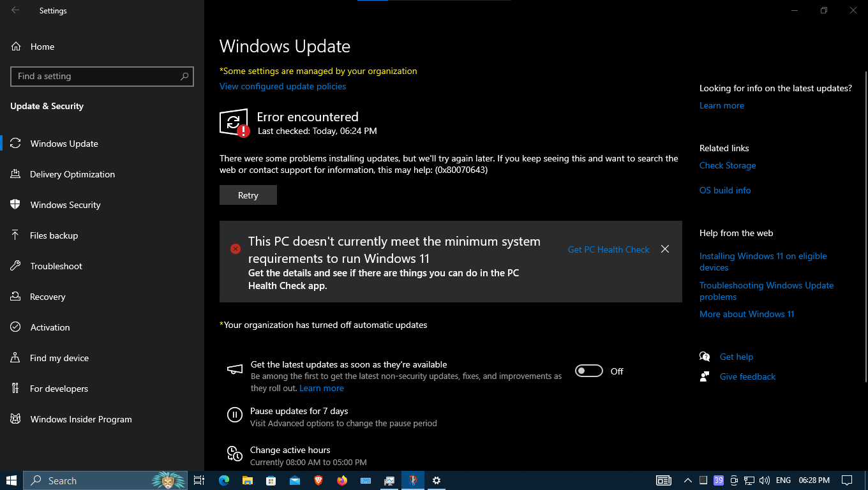
Task: Select Activation in the sidebar
Action: [x=50, y=327]
